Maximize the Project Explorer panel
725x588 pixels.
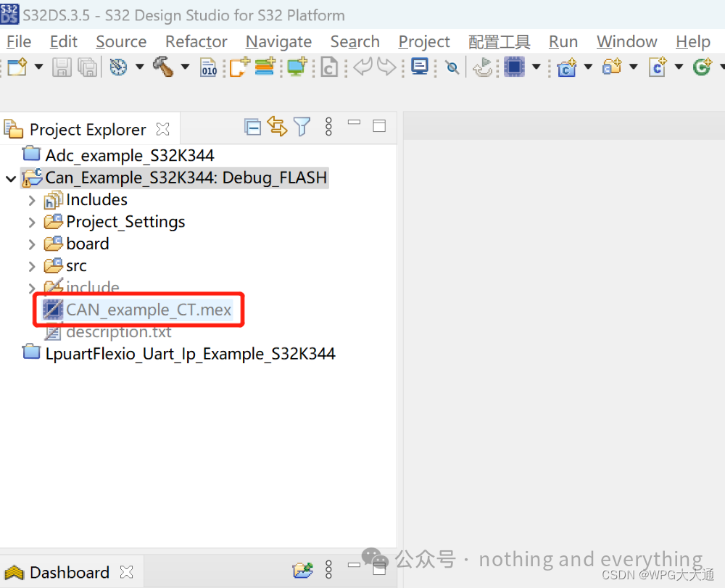379,125
